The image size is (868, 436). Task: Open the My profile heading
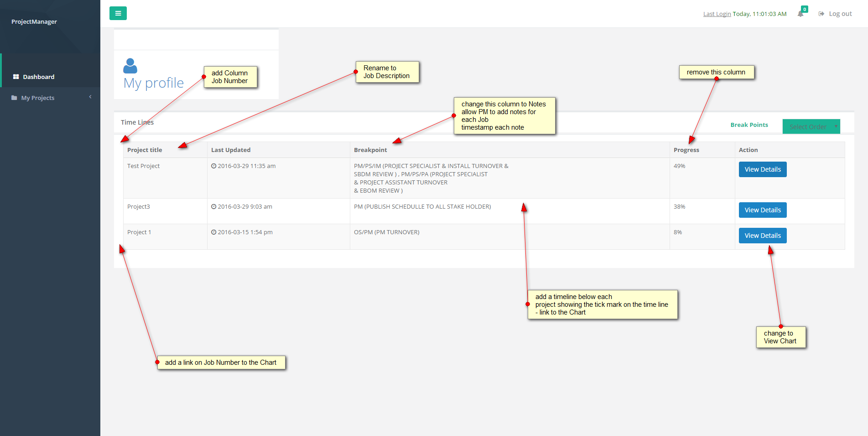pyautogui.click(x=154, y=83)
